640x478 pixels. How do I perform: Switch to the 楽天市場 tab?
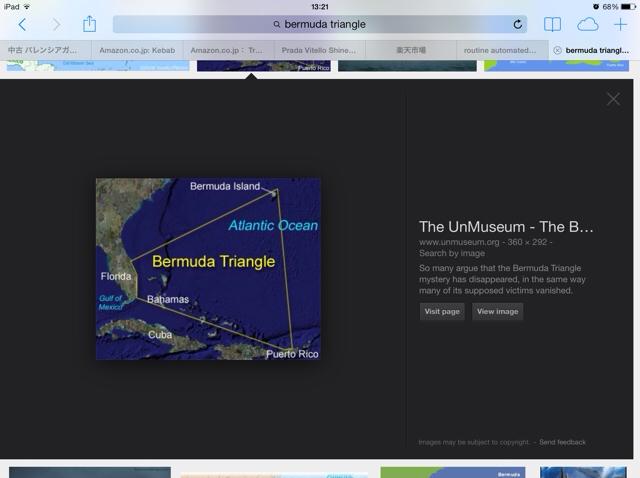click(x=411, y=50)
